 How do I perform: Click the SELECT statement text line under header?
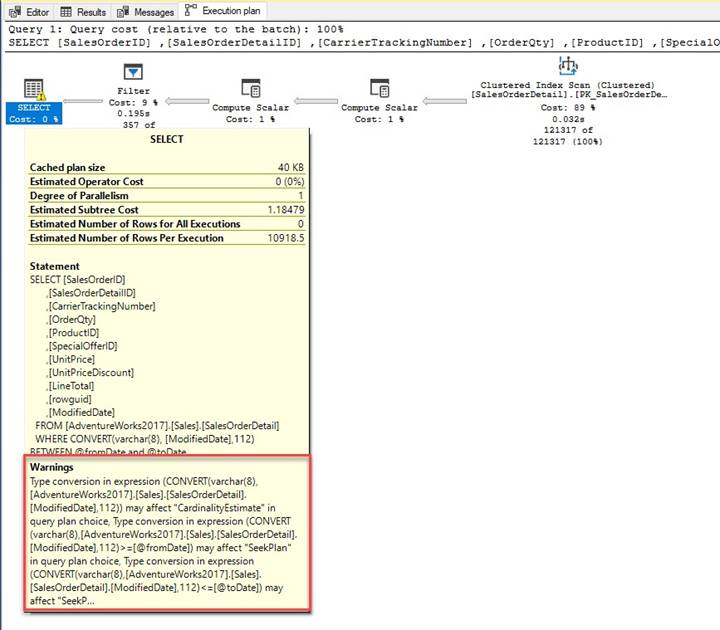click(364, 43)
